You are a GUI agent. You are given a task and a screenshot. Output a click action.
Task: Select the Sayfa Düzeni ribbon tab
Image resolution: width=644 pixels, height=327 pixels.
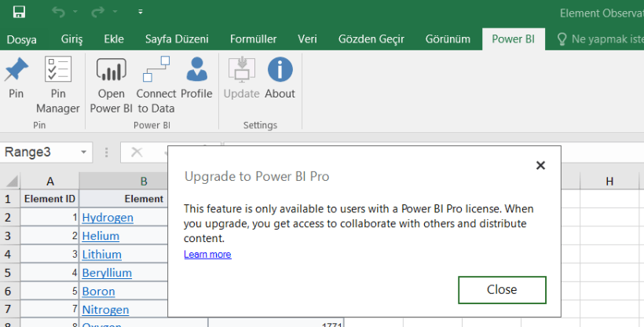177,39
